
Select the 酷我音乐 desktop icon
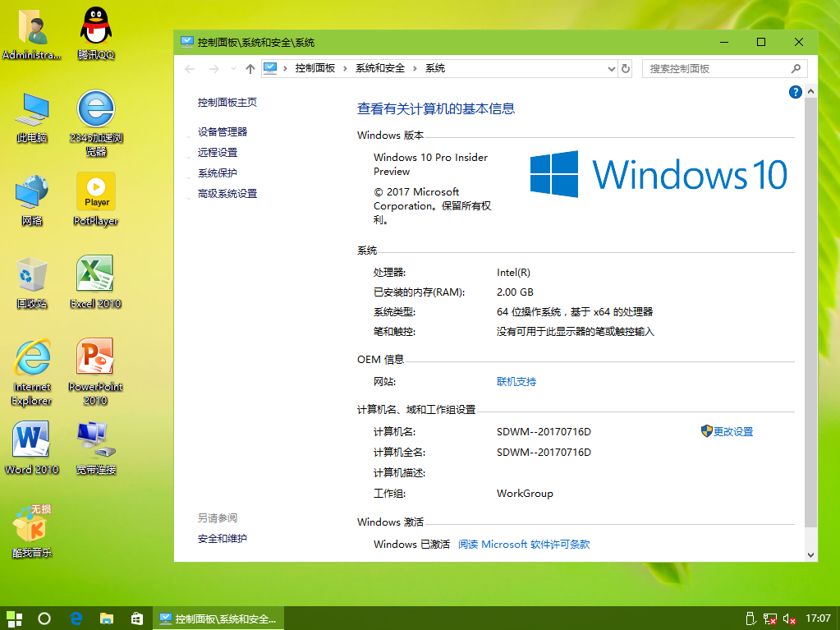pos(31,531)
